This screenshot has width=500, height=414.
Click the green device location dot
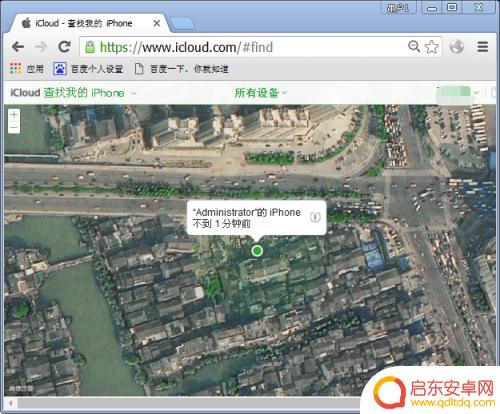click(x=257, y=251)
